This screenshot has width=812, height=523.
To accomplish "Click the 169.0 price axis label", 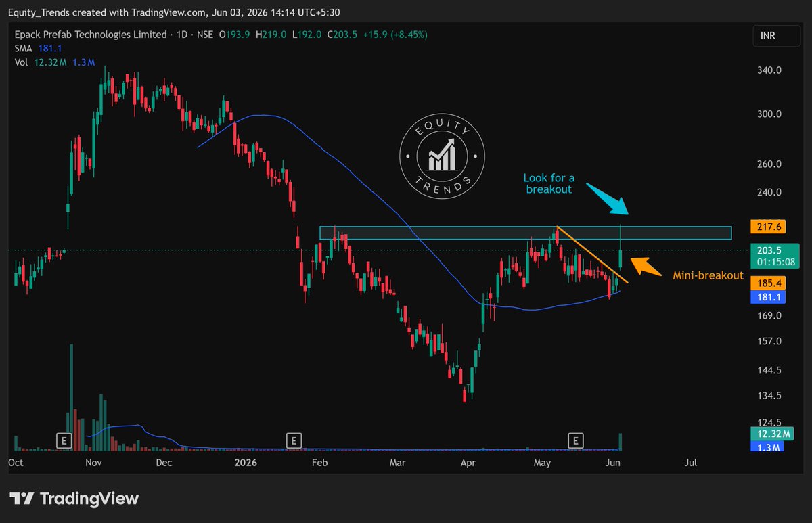I will point(769,316).
